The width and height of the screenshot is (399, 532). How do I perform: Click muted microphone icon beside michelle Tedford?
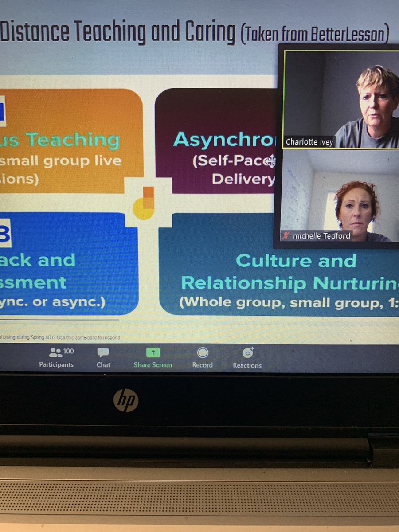click(x=287, y=236)
